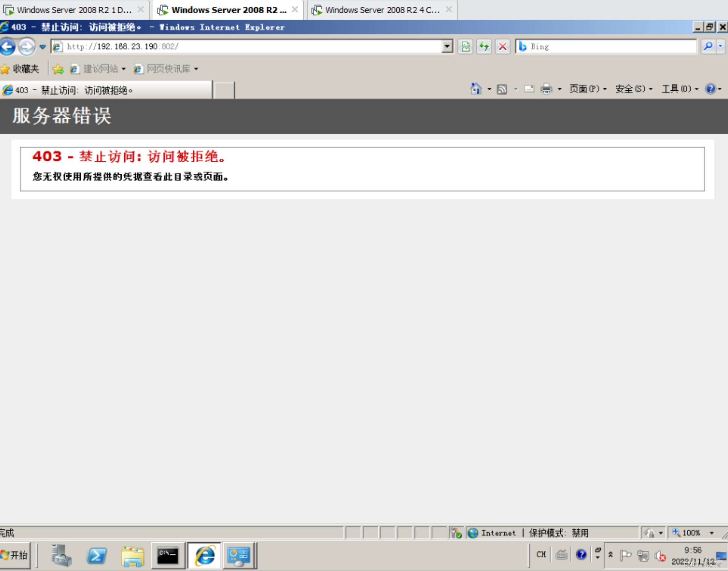Open the 安全(S) menu
Viewport: 728px width, 571px height.
tap(634, 89)
